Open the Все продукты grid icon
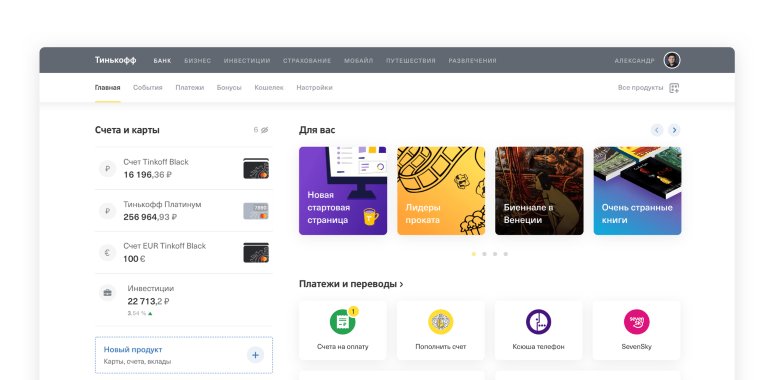The width and height of the screenshot is (775, 380). (674, 88)
